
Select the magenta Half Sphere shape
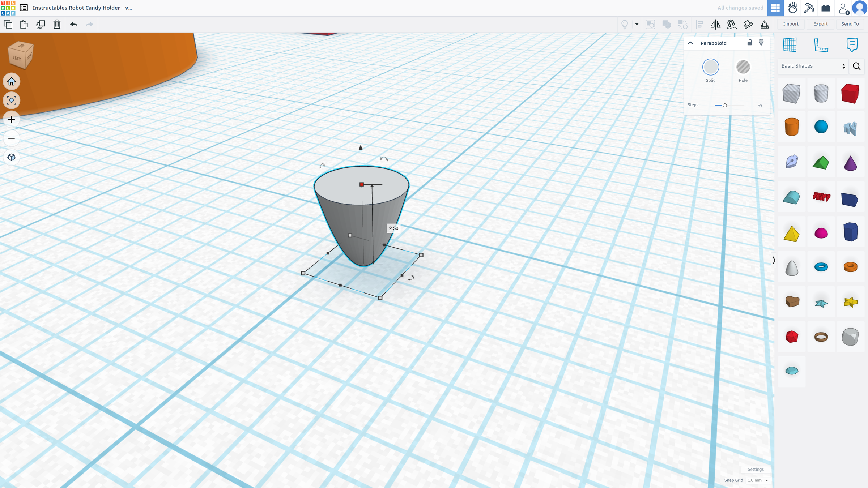pyautogui.click(x=821, y=233)
